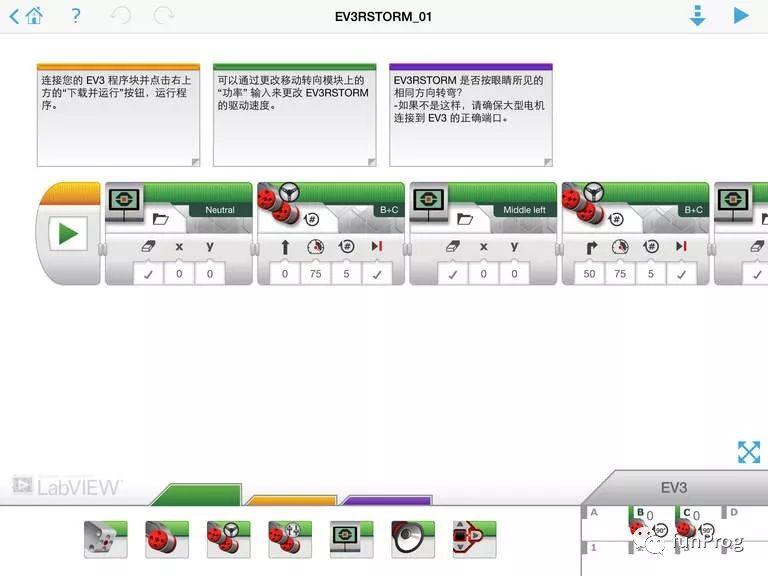The height and width of the screenshot is (576, 768).
Task: Zoom to fit with the expand arrows icon
Action: tap(749, 452)
